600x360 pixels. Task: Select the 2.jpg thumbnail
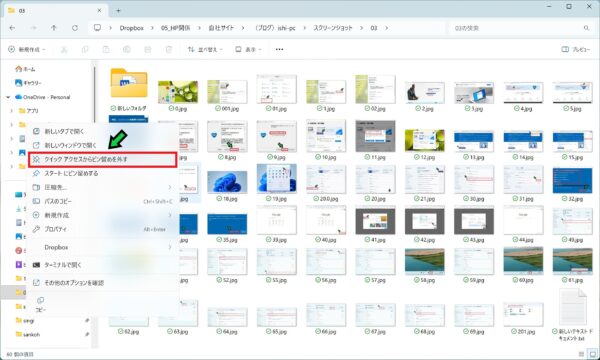pos(425,93)
